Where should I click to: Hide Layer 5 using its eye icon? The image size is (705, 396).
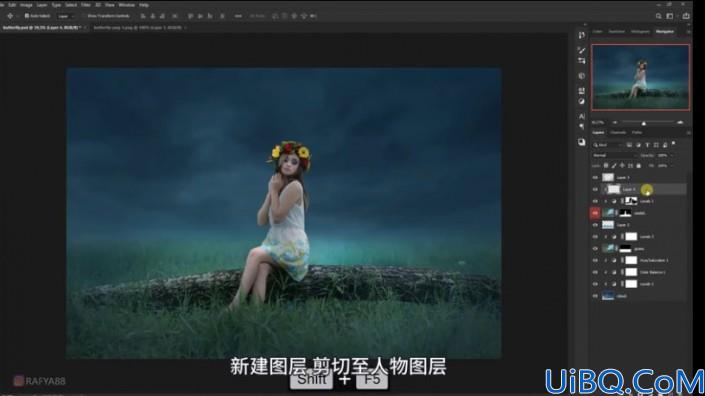coord(595,178)
